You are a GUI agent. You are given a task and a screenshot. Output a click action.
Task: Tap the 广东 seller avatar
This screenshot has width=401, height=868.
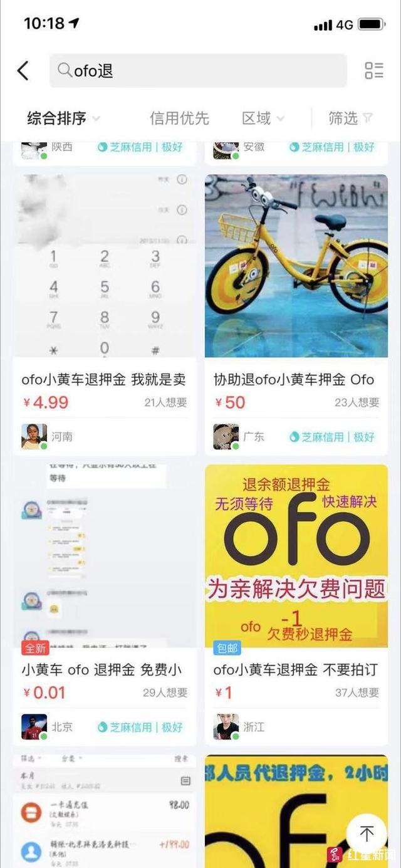pos(226,436)
